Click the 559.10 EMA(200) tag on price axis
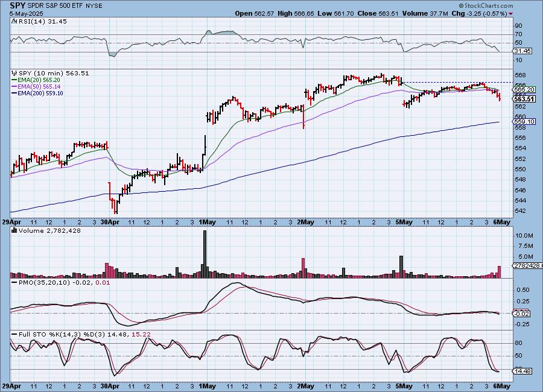The image size is (543, 392). tap(525, 122)
